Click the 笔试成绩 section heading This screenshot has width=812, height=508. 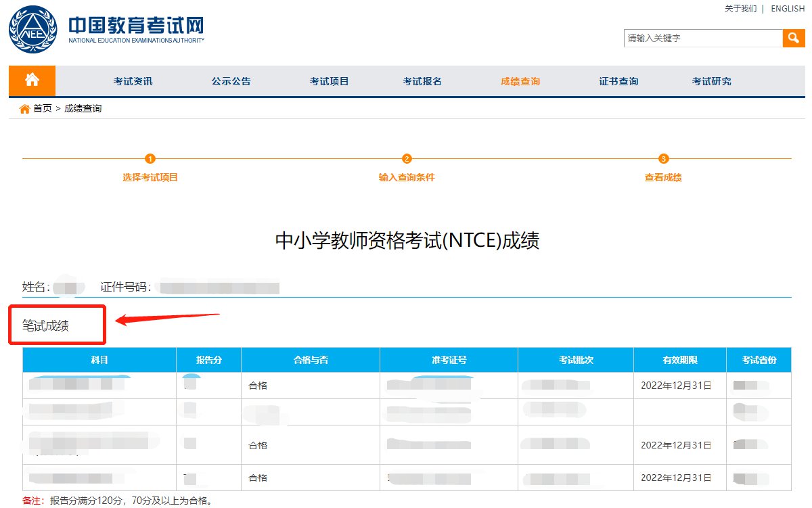pyautogui.click(x=46, y=325)
